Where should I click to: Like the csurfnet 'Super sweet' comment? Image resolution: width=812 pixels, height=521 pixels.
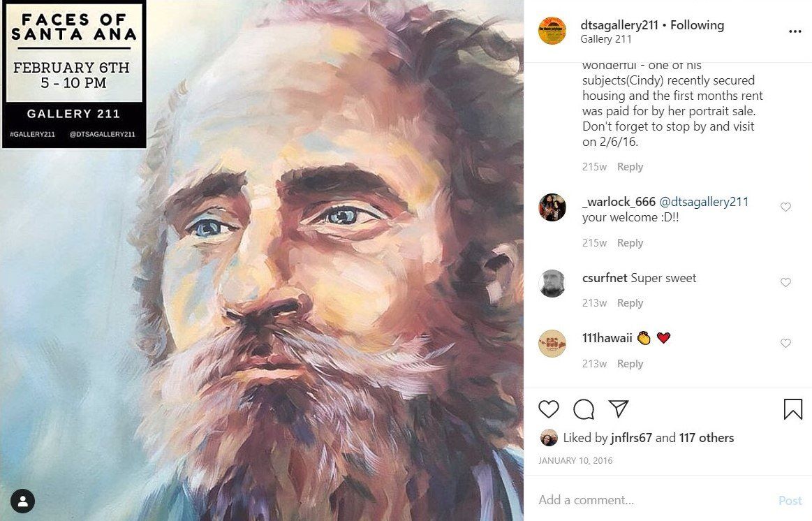[x=785, y=283]
